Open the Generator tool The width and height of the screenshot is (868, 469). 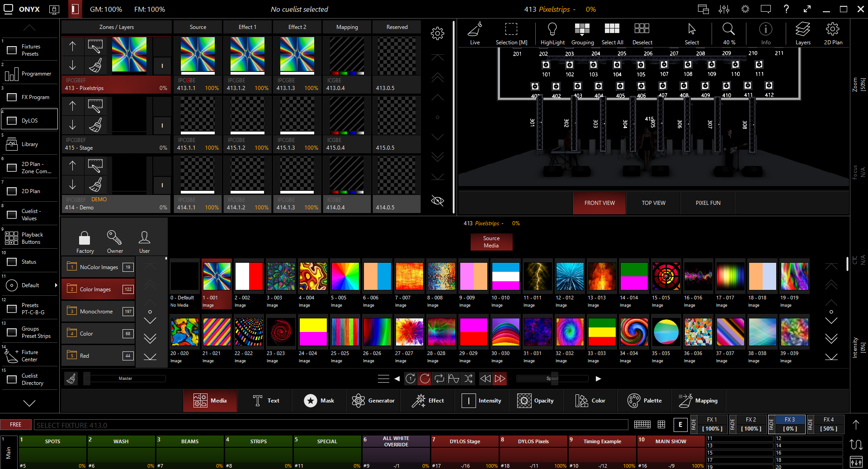(373, 401)
